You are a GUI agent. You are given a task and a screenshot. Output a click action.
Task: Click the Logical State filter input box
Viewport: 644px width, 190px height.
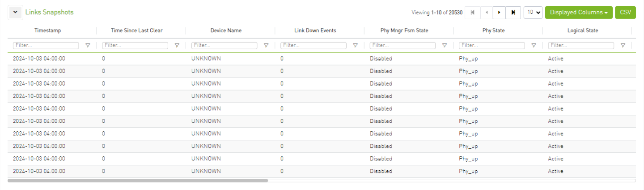click(x=581, y=45)
